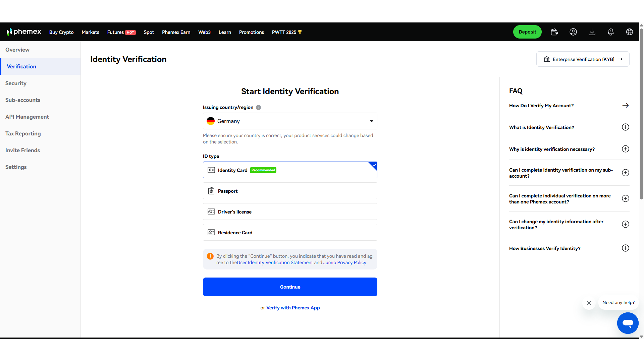Open the Germany country dropdown
This screenshot has height=362, width=644.
pyautogui.click(x=290, y=121)
